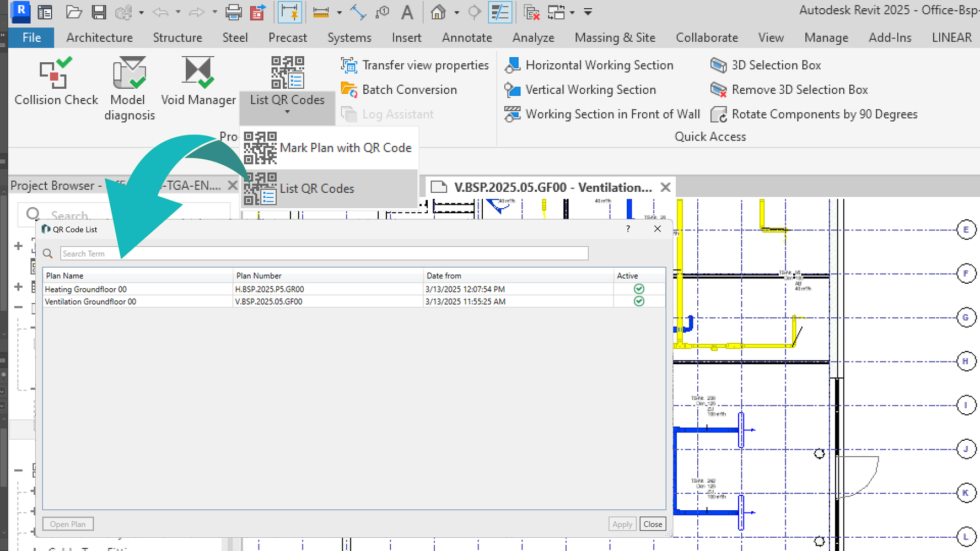Sort by the Plan Number column header
This screenshot has width=980, height=551.
tap(328, 275)
